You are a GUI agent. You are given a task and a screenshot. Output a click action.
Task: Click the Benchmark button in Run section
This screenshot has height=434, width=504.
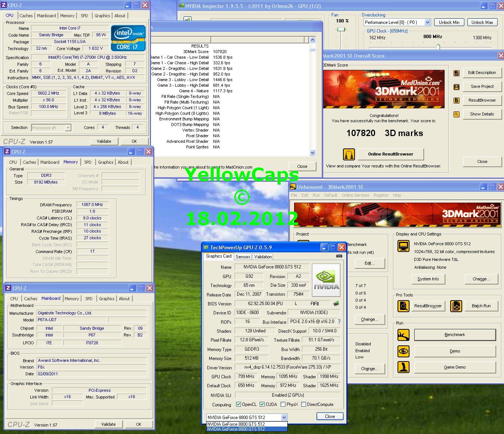[455, 335]
